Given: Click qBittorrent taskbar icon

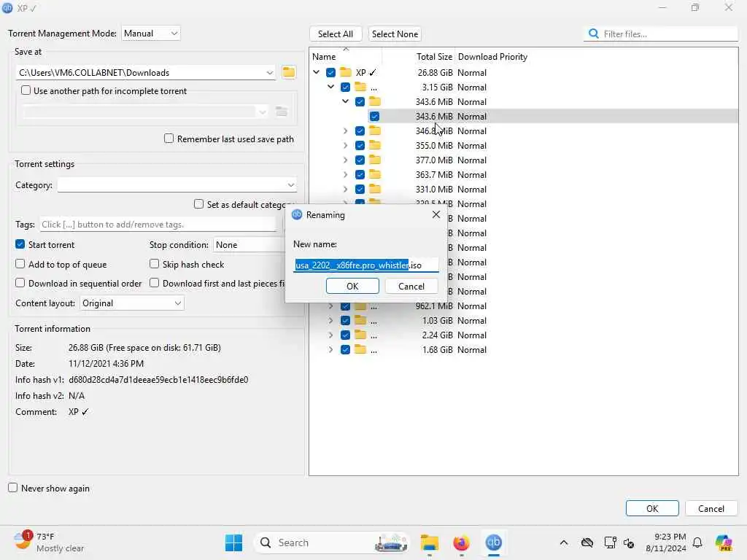Looking at the screenshot, I should 494,542.
